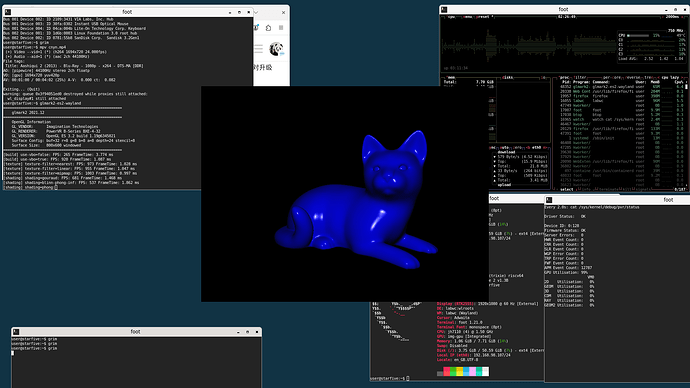Open the Firefox hamburger application menu

[281, 28]
